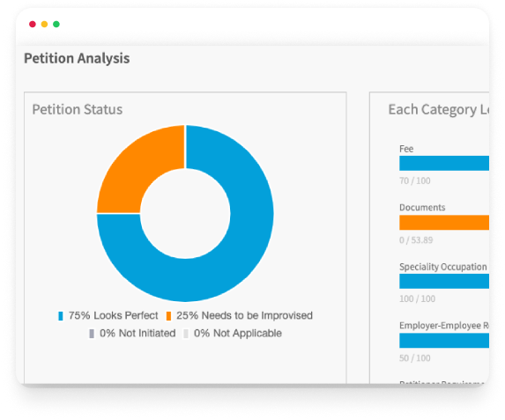Viewport: 505px width, 420px height.
Task: Click the Petition Status panel heading
Action: click(x=78, y=109)
